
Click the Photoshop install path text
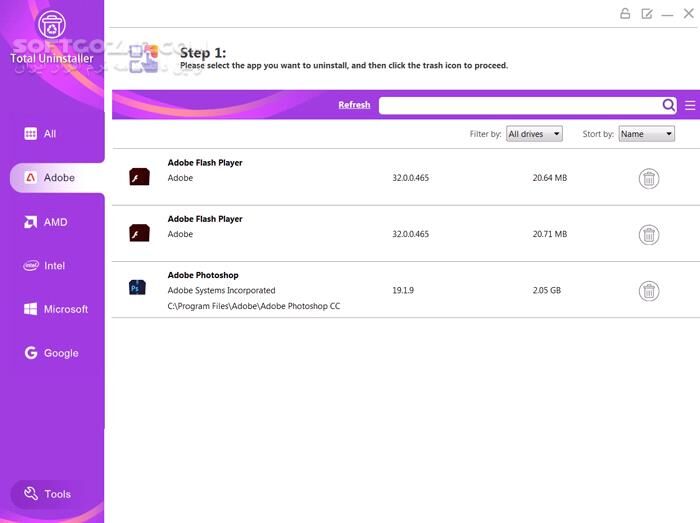pyautogui.click(x=254, y=306)
